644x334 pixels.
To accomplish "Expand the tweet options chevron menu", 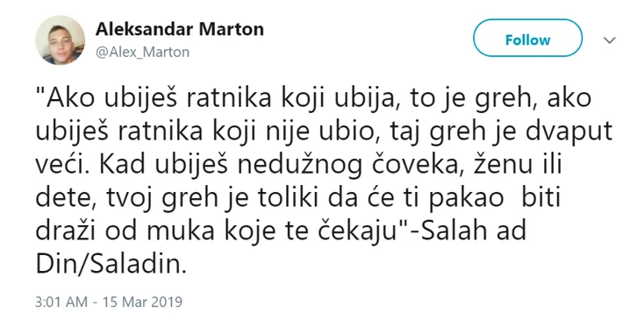I will (610, 40).
